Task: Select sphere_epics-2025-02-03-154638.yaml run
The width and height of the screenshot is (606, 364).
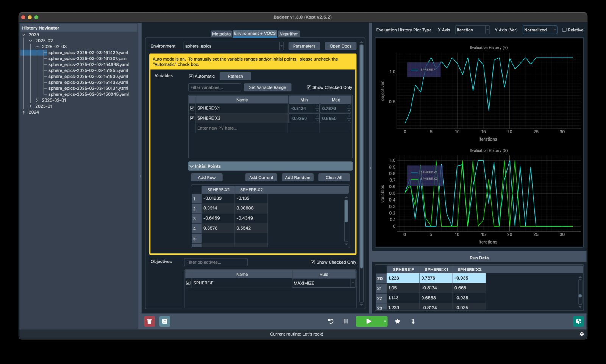Action: pos(88,64)
